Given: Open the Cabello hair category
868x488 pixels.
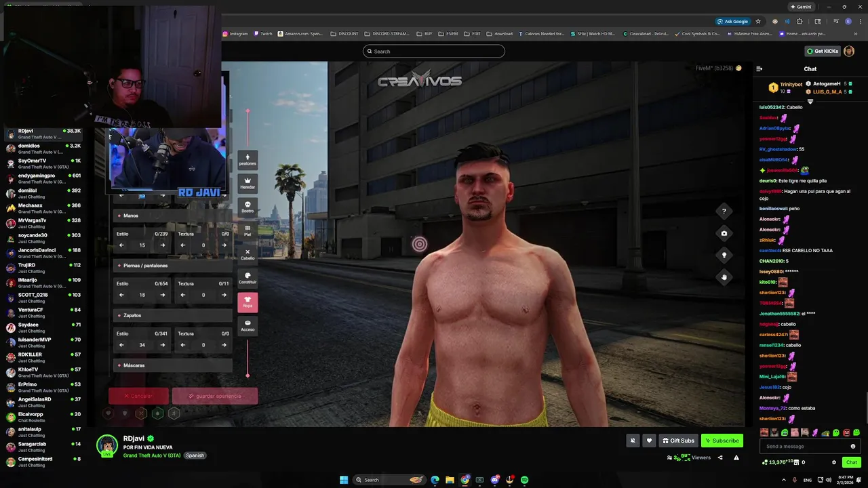Looking at the screenshot, I should [248, 255].
